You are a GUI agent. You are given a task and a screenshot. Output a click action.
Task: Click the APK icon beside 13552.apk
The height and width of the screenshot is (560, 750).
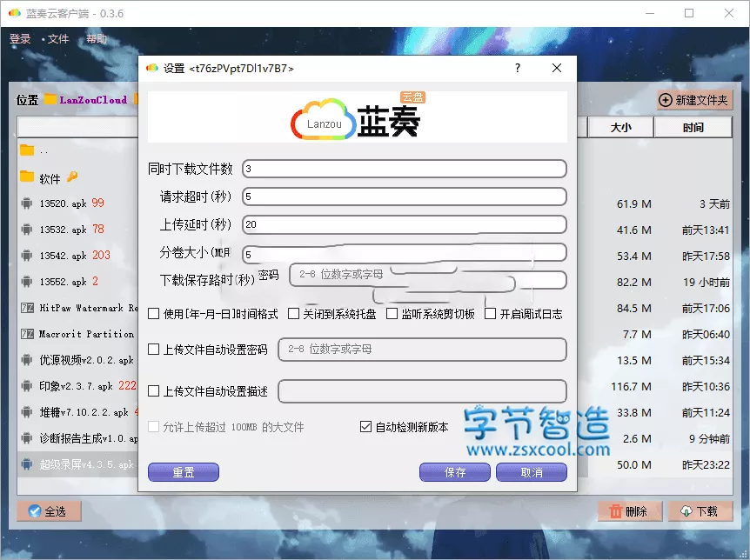pyautogui.click(x=27, y=282)
